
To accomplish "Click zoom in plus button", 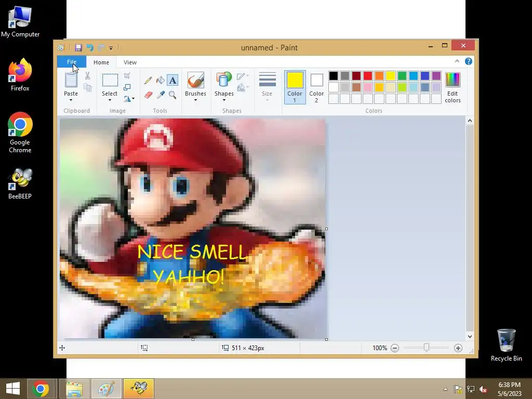I will (458, 348).
